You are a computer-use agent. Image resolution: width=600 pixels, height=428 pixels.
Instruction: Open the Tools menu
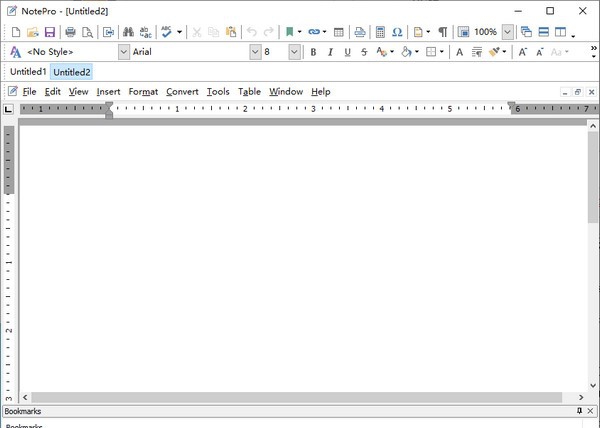[x=218, y=92]
